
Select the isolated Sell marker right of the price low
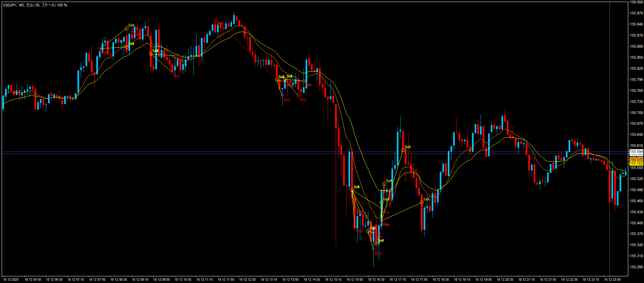(422, 203)
